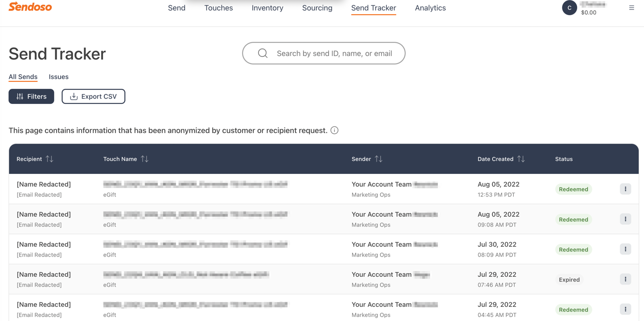Click Redeemed status on Aug 05 09:08 AM row
This screenshot has width=644, height=321.
coord(573,219)
